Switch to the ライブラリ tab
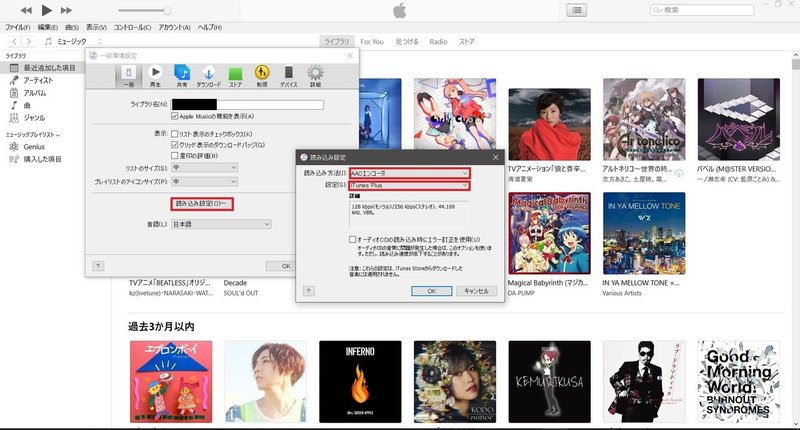The width and height of the screenshot is (800, 430). tap(337, 41)
